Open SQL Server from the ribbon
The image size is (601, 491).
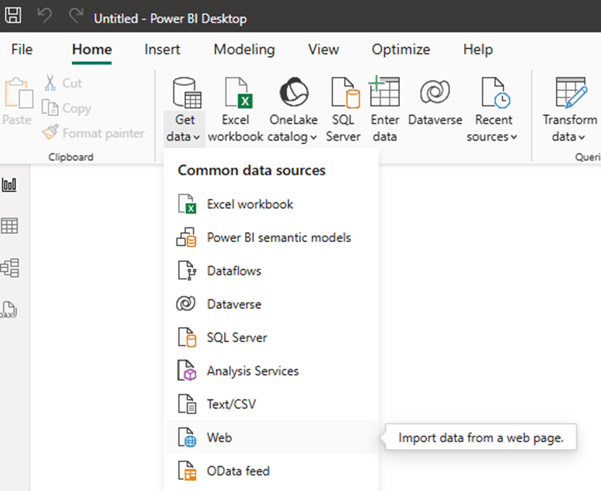click(343, 109)
